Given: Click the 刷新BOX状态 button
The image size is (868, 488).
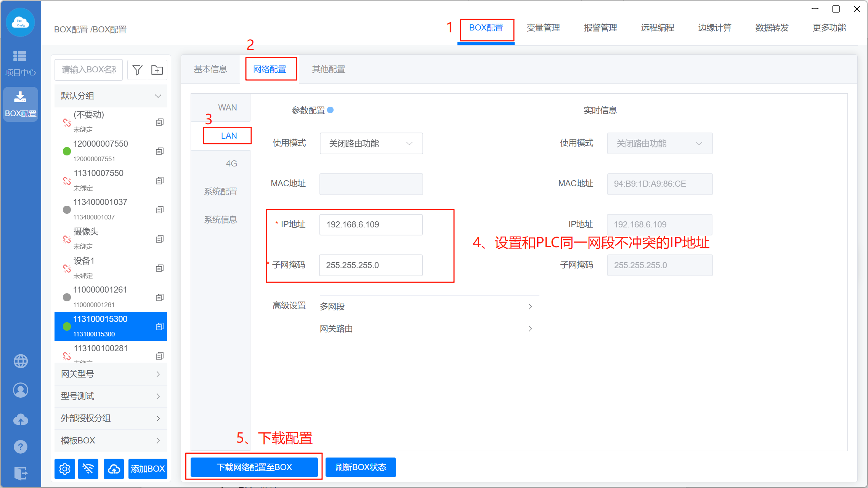Looking at the screenshot, I should [361, 467].
